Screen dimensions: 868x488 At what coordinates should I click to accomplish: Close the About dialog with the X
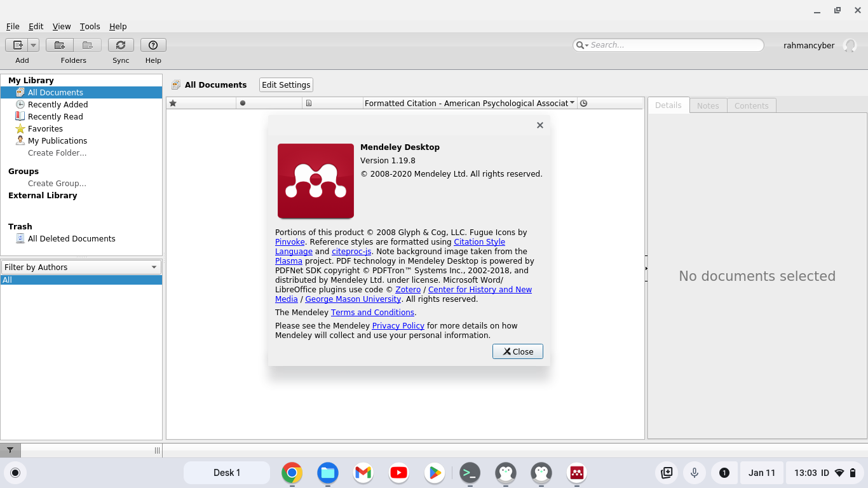pos(540,125)
